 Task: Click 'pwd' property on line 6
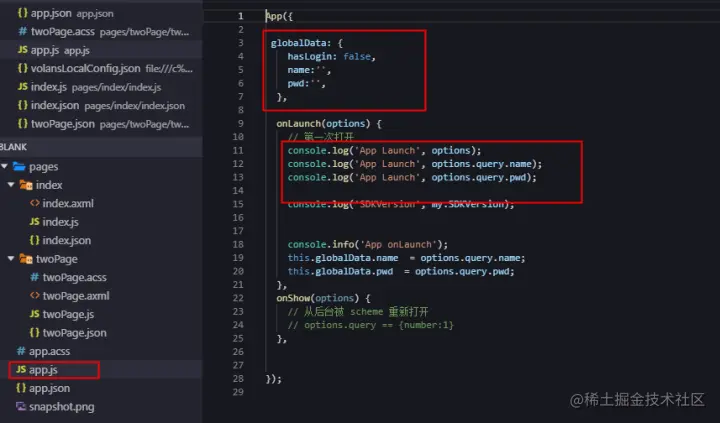point(296,83)
